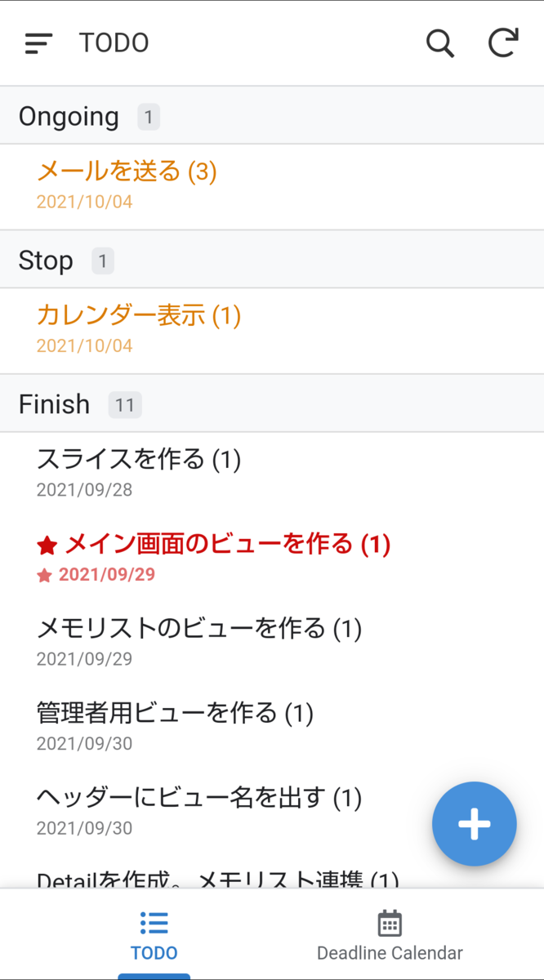Open the task メールを送る (3)

coord(127,172)
